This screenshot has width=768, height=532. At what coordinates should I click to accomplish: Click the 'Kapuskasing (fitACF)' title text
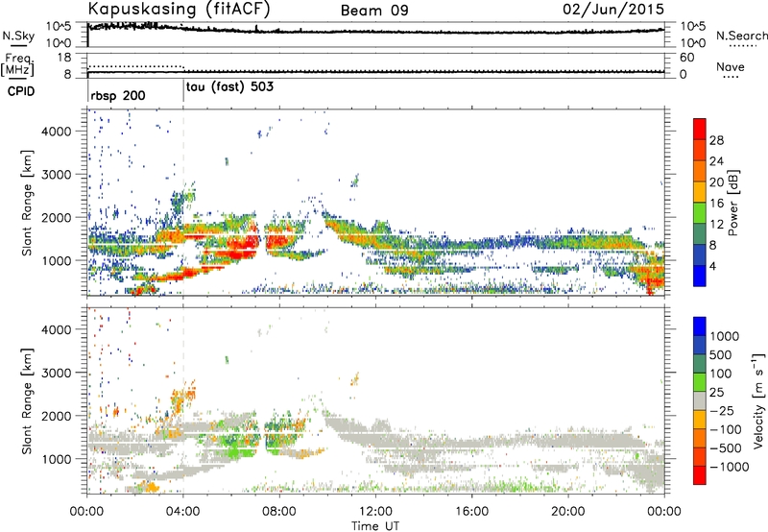(180, 9)
